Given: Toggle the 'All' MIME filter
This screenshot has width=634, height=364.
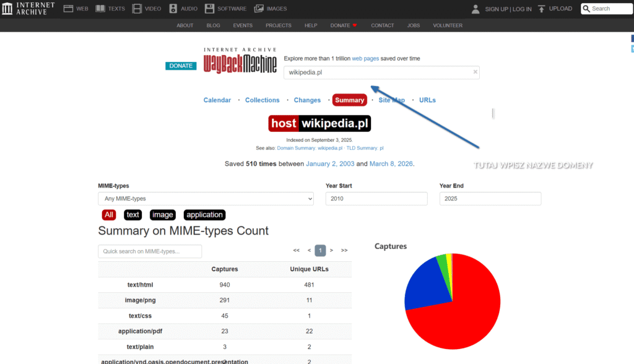Looking at the screenshot, I should click(109, 215).
